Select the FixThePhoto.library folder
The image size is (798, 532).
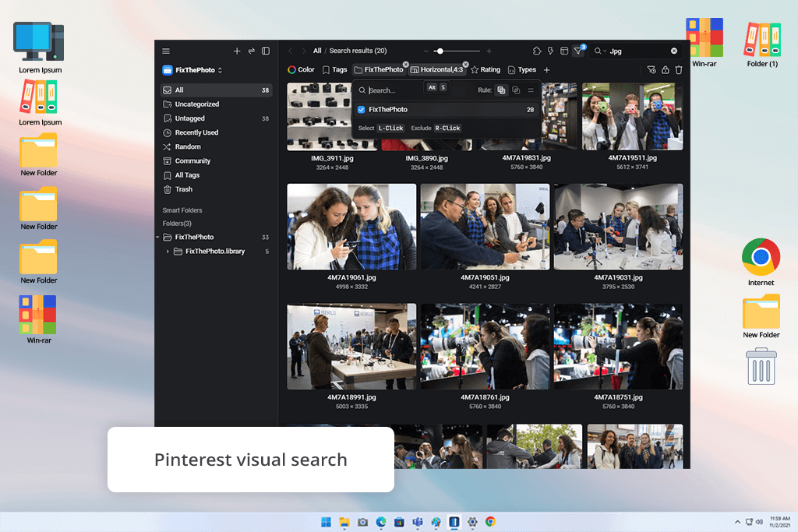pyautogui.click(x=217, y=252)
